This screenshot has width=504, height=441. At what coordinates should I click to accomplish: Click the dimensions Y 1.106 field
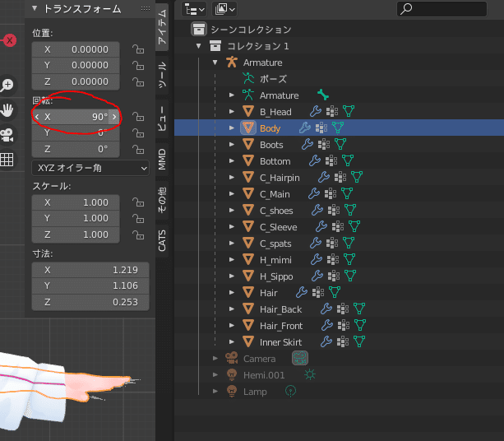click(90, 285)
